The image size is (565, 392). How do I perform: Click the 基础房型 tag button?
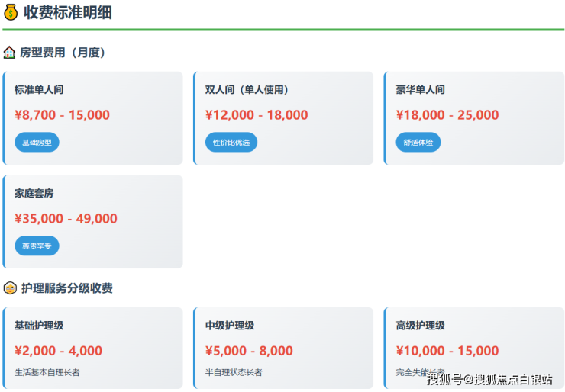coord(37,143)
